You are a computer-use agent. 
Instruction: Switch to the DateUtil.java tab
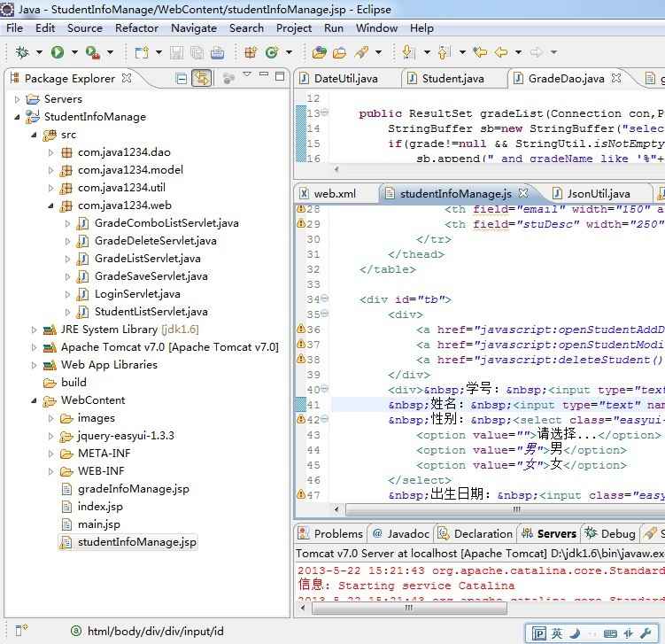tap(345, 79)
